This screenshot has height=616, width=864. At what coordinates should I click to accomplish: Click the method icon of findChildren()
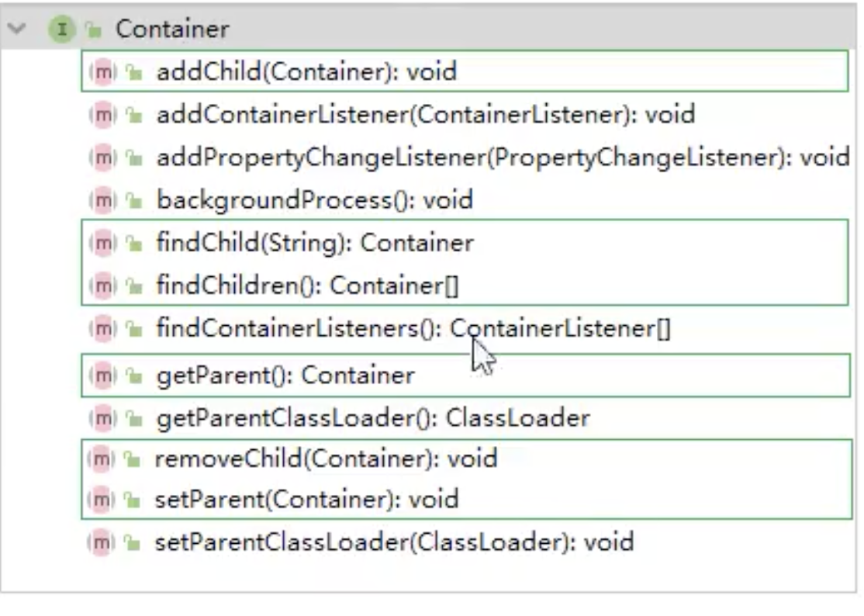tap(103, 286)
